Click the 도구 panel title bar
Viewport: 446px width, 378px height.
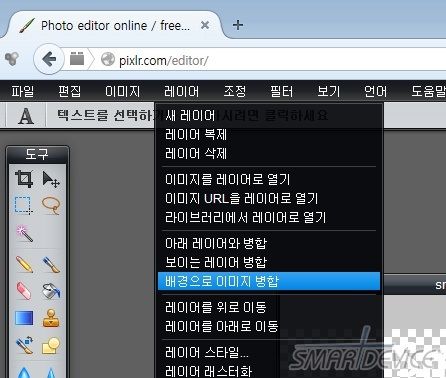point(37,154)
